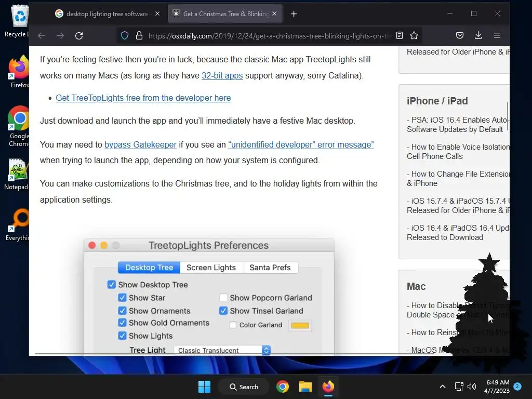This screenshot has height=399, width=532.
Task: Close the desktop lighting tree software tab
Action: click(x=157, y=14)
